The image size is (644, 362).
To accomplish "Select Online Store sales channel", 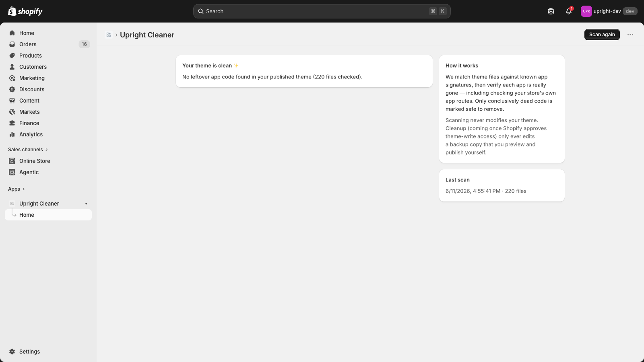I will point(48,161).
